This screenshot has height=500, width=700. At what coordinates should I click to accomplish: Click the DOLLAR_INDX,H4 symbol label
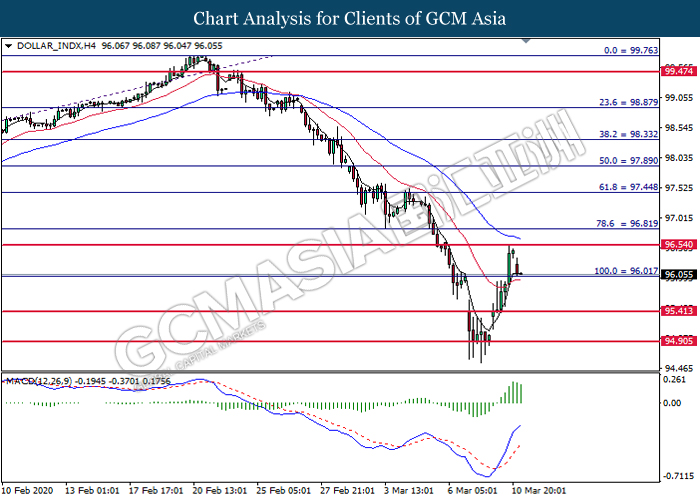[x=56, y=46]
